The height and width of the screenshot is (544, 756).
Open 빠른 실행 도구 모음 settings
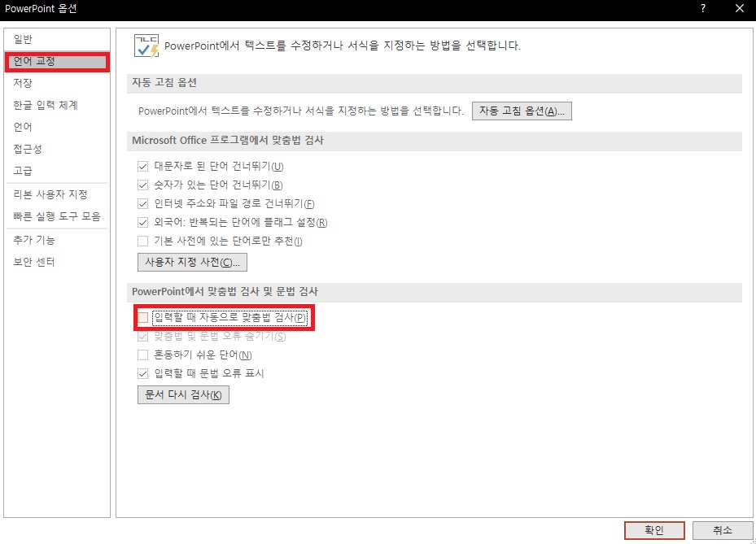pos(57,216)
